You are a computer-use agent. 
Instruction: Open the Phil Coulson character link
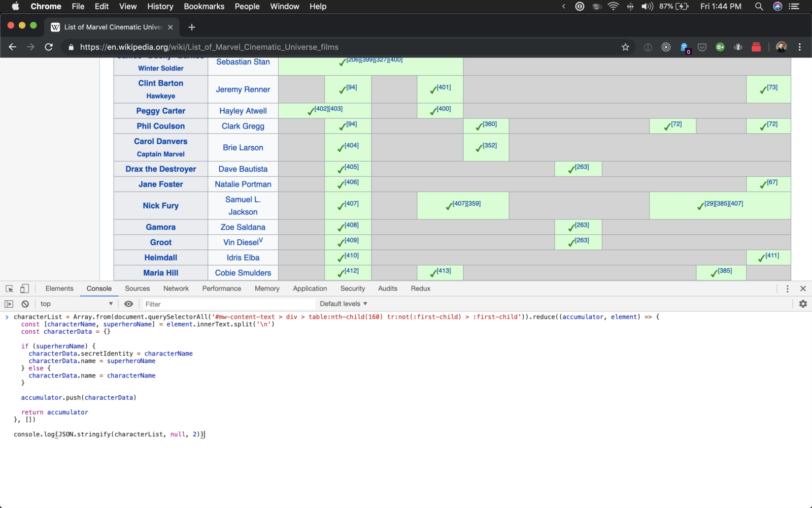[161, 126]
